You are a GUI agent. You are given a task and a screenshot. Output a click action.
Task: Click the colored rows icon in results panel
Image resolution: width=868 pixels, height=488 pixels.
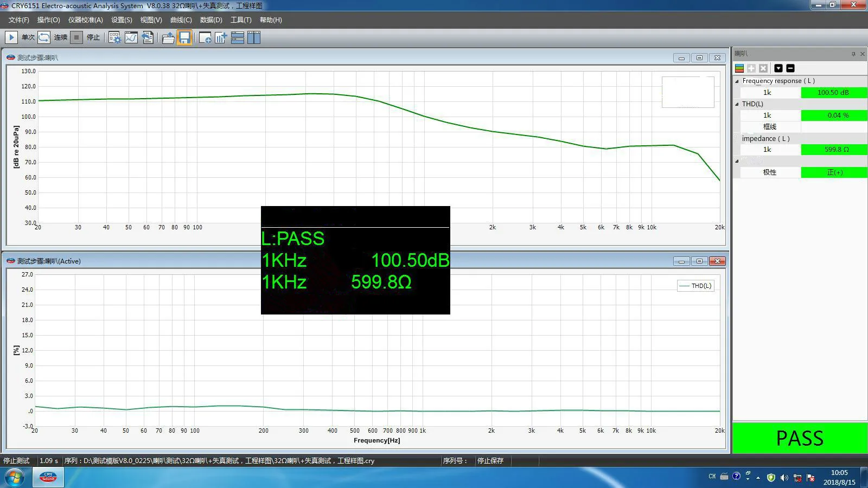click(739, 68)
